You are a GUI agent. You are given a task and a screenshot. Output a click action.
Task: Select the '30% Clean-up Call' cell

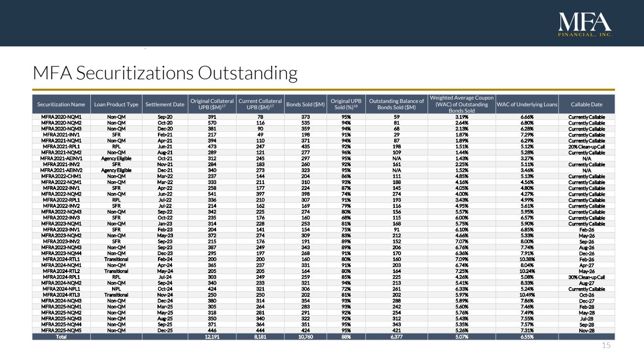(587, 277)
